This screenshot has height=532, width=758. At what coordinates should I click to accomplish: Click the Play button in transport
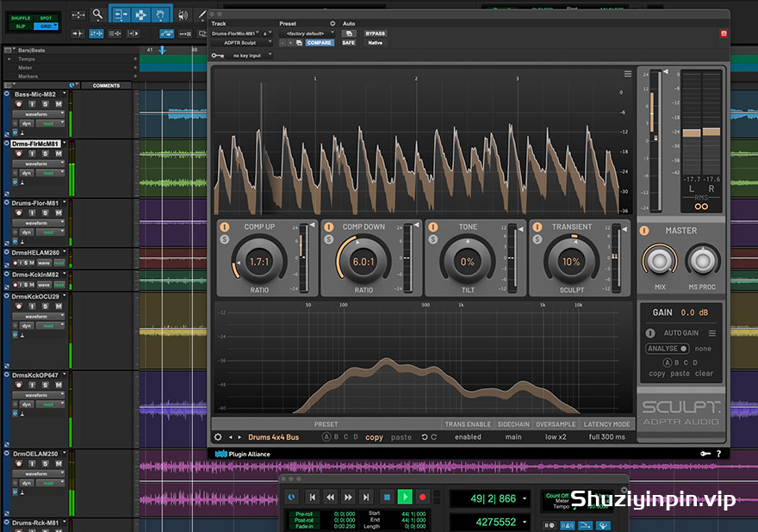tap(405, 497)
